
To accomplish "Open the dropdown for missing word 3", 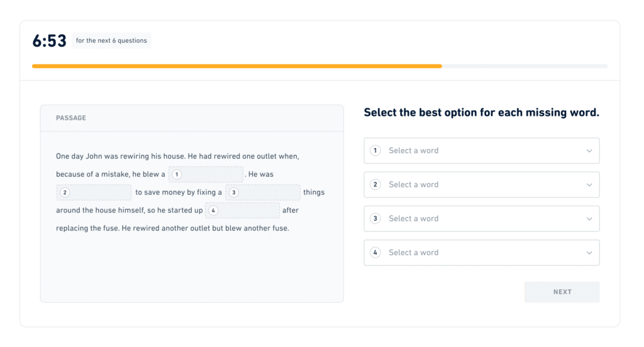I will (x=481, y=219).
